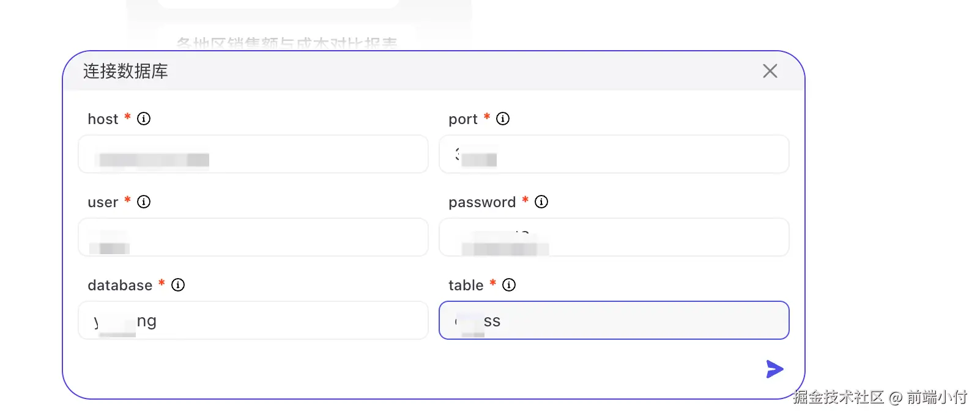Screen dimensions: 980x418
Task: Click the table label text
Action: (466, 285)
